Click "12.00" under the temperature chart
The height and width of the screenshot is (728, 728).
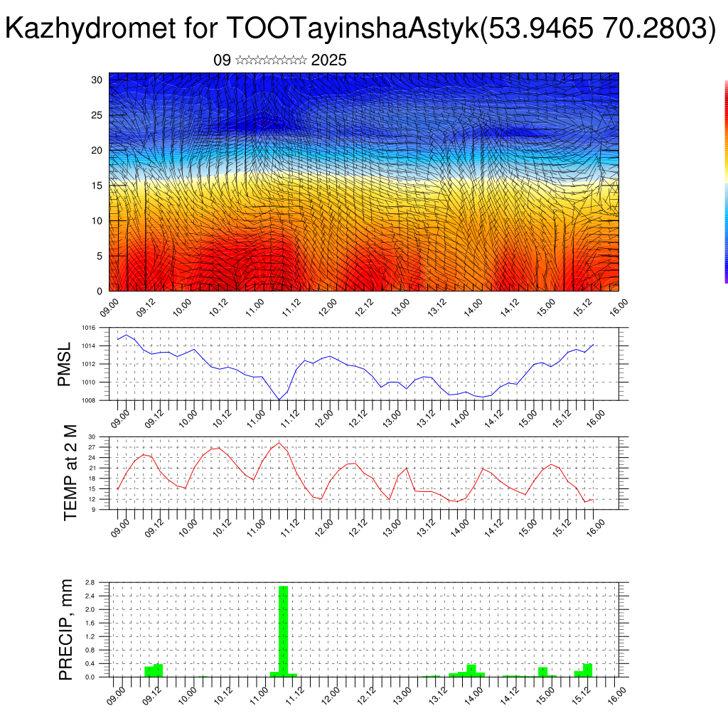324,528
